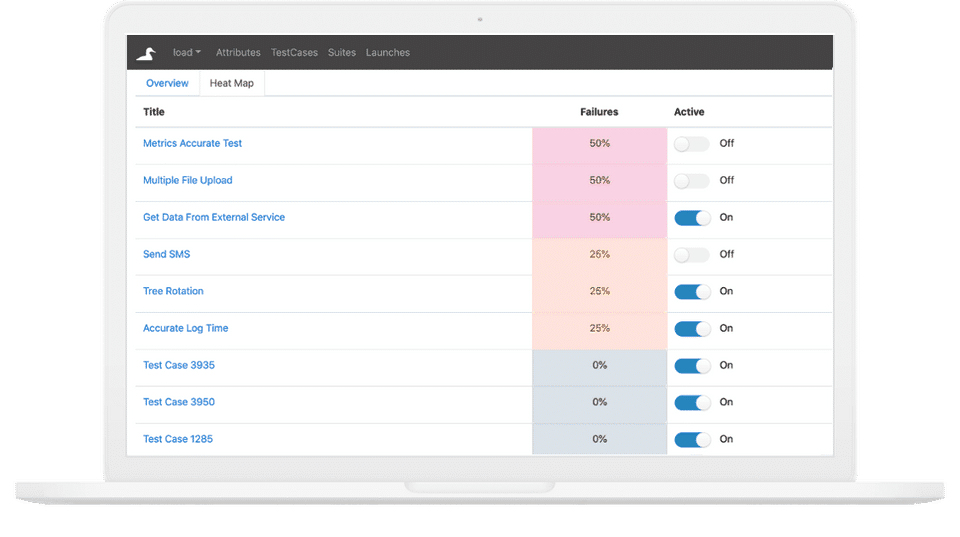Navigate to Launches
This screenshot has width=960, height=537.
[x=388, y=53]
